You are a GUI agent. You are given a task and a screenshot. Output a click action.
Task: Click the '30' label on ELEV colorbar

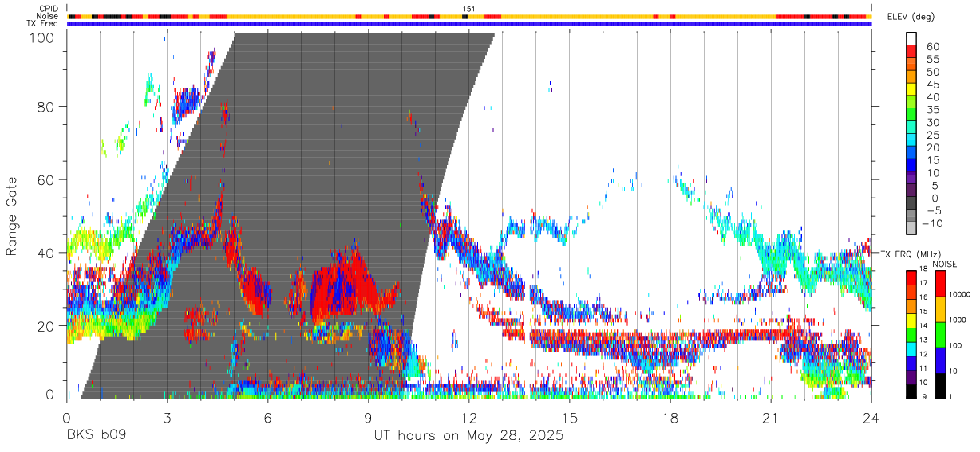click(x=933, y=123)
